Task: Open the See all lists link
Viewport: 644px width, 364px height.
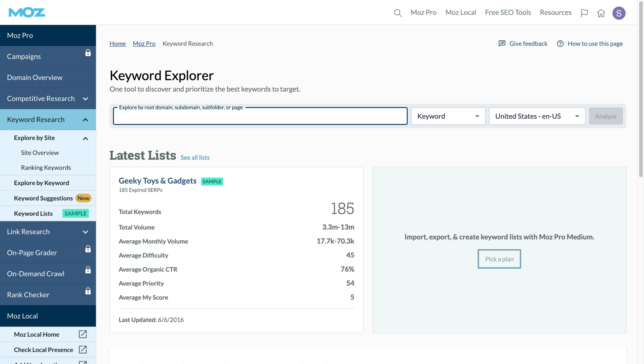Action: [x=195, y=157]
